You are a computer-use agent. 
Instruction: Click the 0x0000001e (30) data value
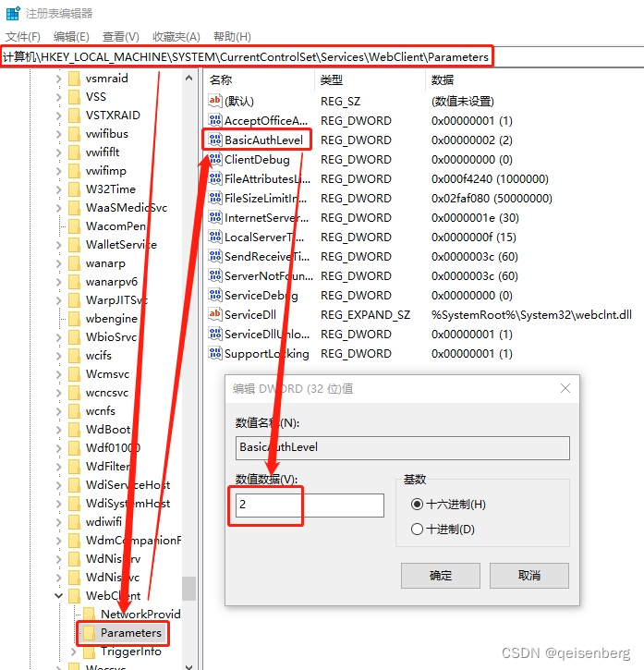475,217
